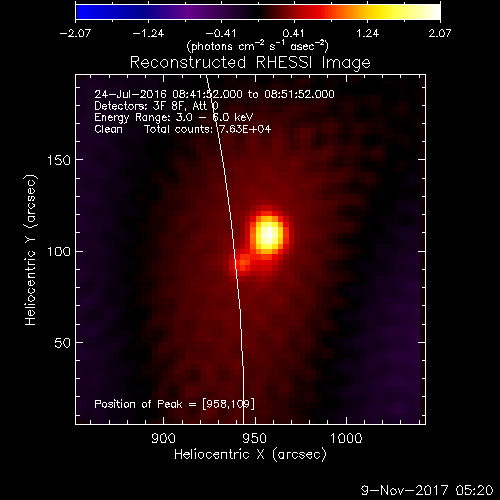Click the color bar label '-0.41'

pos(221,33)
